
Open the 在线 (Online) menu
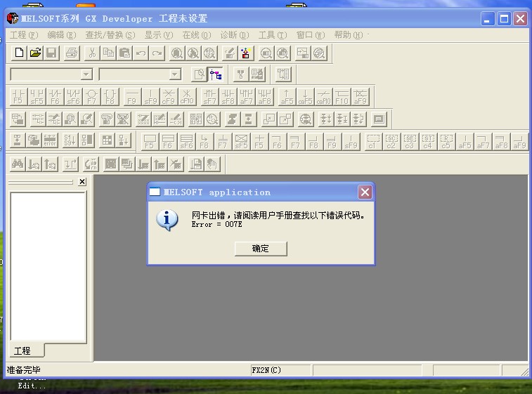(x=196, y=35)
